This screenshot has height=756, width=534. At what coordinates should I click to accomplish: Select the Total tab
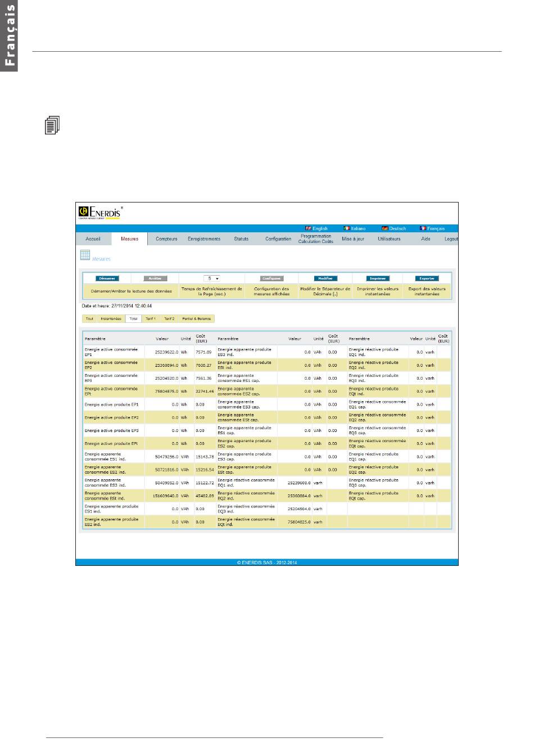point(133,319)
